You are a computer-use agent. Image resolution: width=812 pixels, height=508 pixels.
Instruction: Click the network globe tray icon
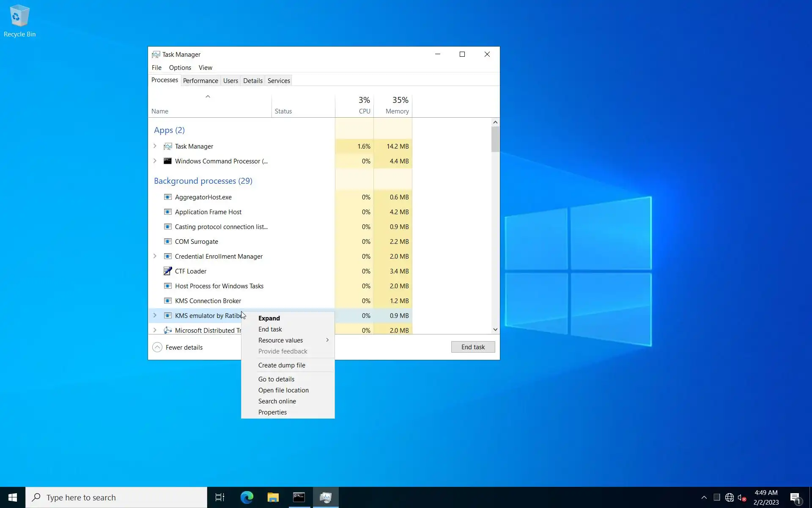[x=730, y=497]
